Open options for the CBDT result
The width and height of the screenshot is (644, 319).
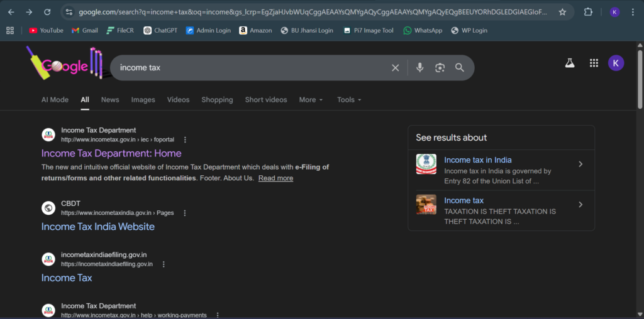click(x=185, y=213)
